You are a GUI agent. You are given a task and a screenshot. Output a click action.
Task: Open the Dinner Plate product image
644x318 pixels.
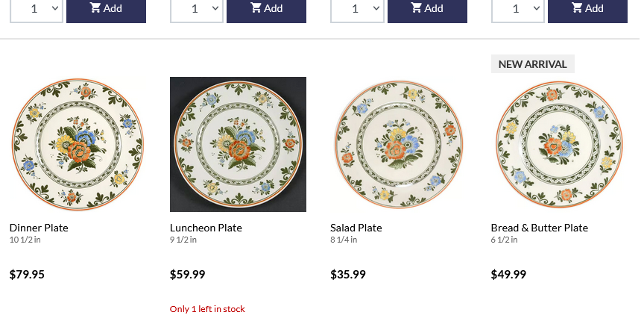tap(78, 144)
